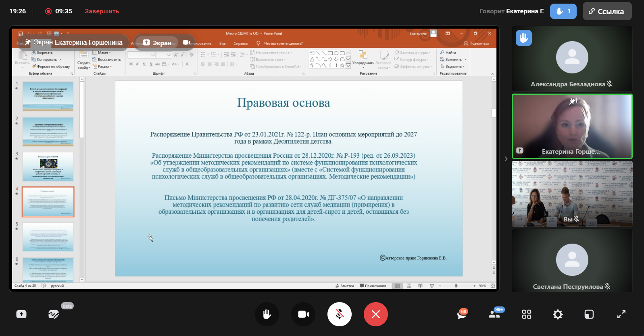Viewport: 644px width, 336px height.
Task: Toggle the raise hand button
Action: pyautogui.click(x=267, y=314)
